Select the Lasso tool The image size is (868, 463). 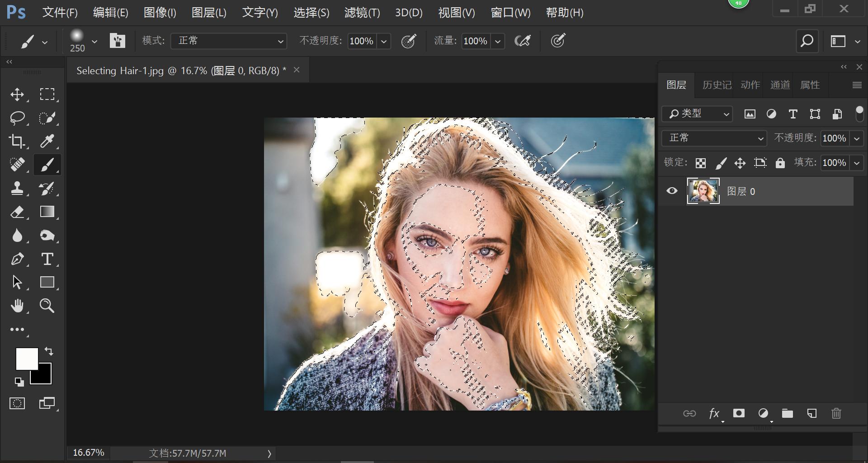pos(18,118)
